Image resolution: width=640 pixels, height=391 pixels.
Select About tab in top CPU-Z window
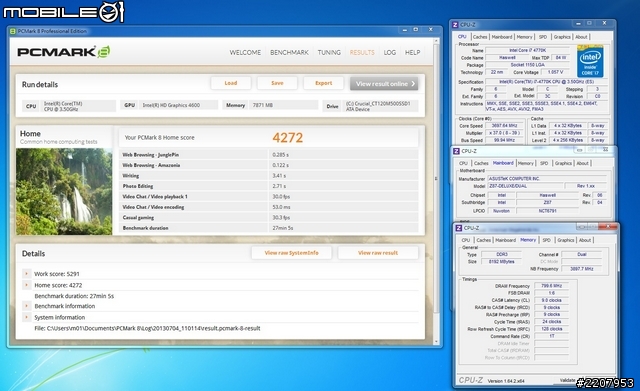581,37
